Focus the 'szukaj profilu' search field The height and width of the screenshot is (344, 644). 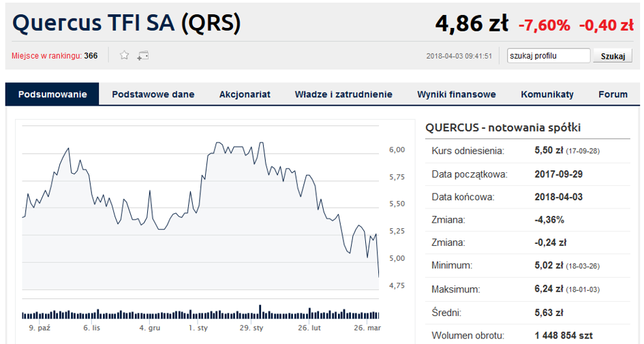[549, 55]
